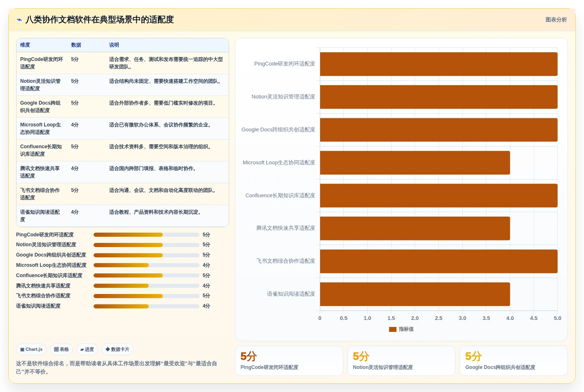Click the Confluence长期知识库适配度 progress bar
584x392 pixels.
pos(146,275)
